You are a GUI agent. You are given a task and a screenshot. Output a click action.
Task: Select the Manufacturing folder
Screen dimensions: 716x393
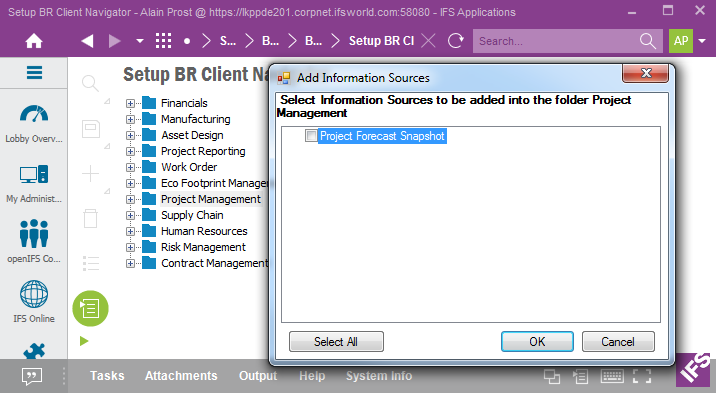click(195, 119)
